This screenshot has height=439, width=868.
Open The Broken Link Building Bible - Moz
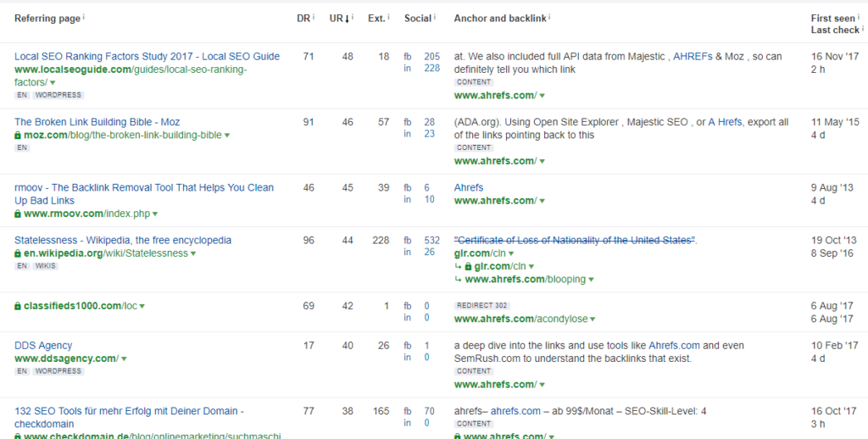pos(97,122)
